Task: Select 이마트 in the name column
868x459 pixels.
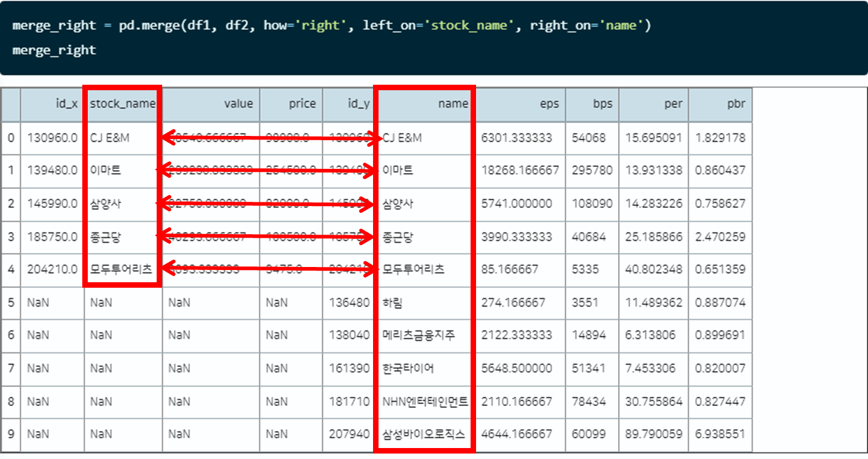Action: 397,171
